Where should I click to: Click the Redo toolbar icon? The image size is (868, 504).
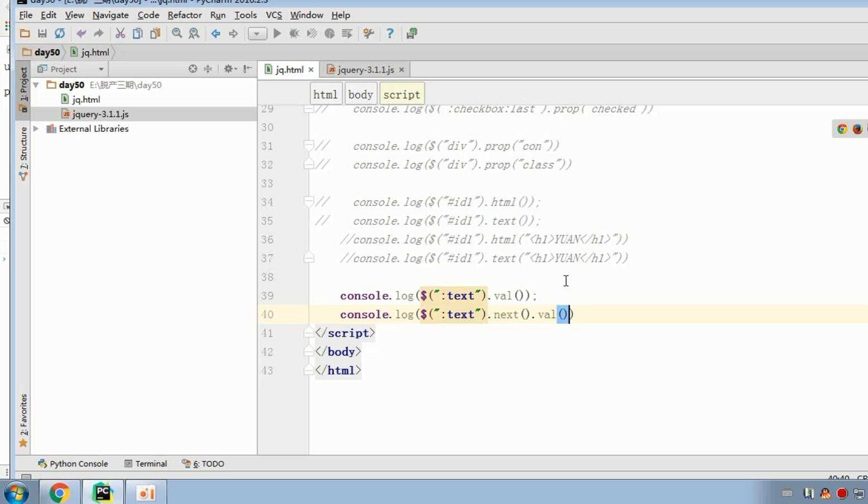[99, 33]
